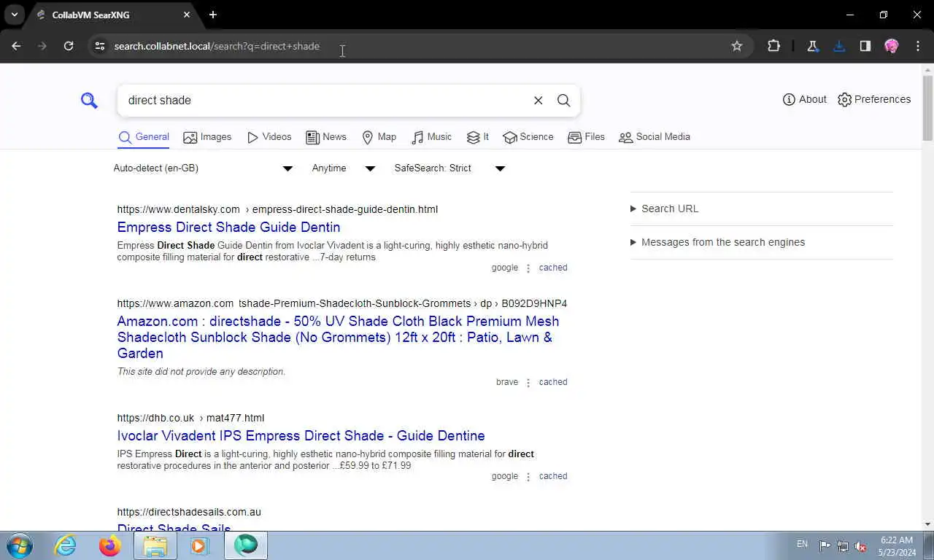Open cached link for dhb.co.uk result
This screenshot has height=560, width=934.
pos(553,476)
